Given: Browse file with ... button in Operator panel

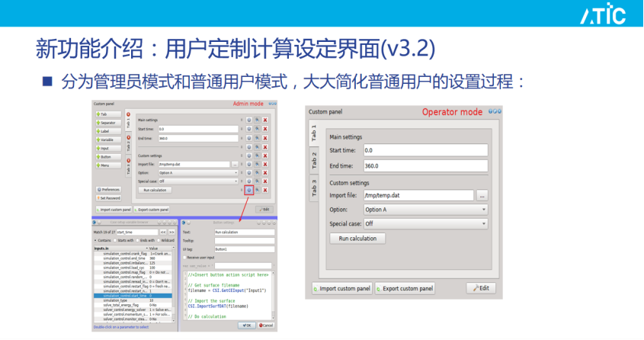Looking at the screenshot, I should click(x=482, y=196).
